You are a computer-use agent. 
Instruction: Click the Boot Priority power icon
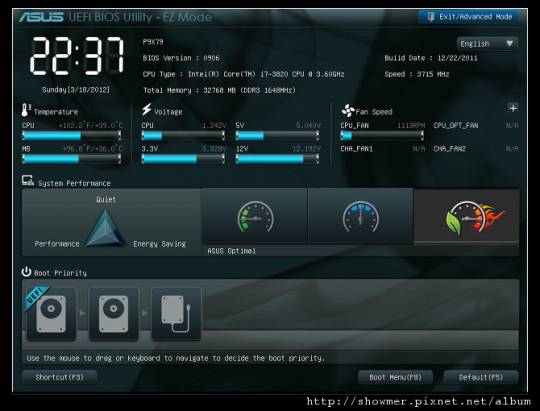[x=27, y=272]
